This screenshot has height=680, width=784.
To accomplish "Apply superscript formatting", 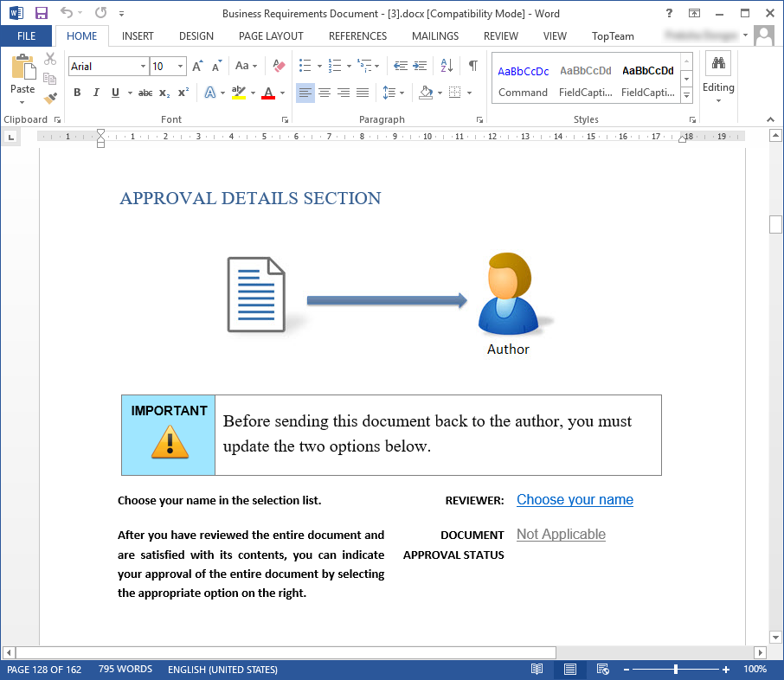I will point(183,93).
